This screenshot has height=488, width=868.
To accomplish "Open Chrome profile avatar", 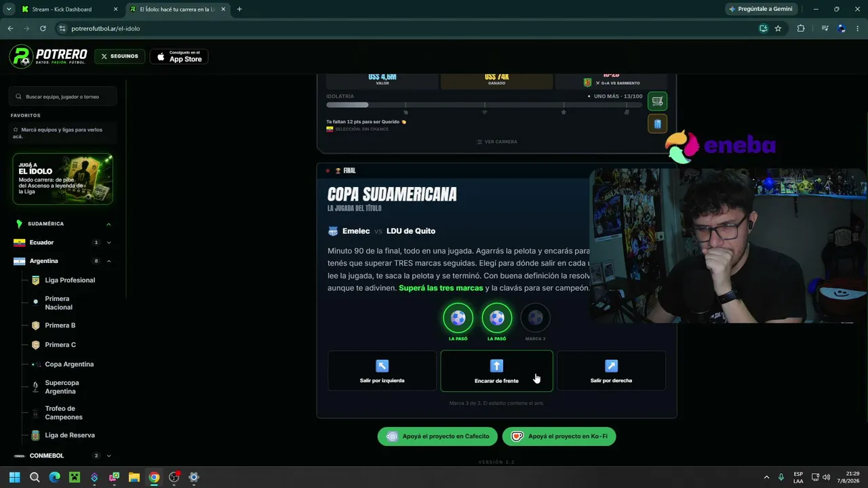I will click(842, 28).
